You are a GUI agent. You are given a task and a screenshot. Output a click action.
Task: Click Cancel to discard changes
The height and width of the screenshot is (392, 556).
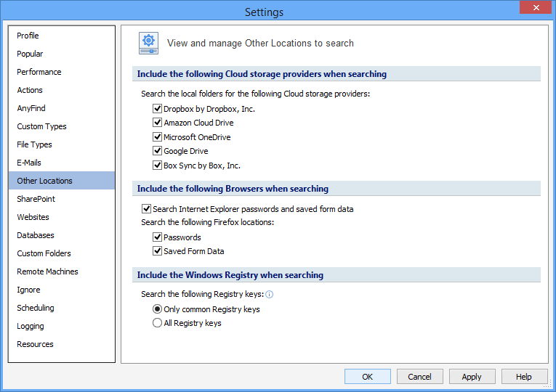coord(419,377)
